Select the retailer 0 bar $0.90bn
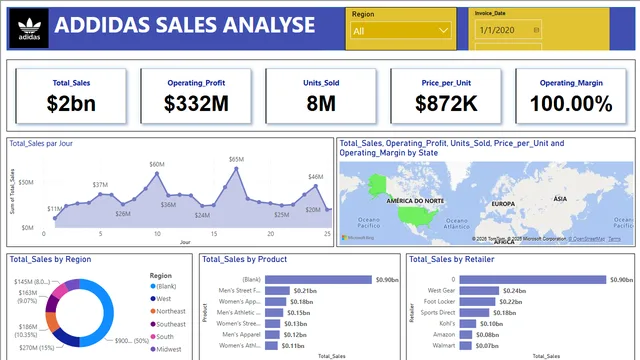Viewport: 640px width, 360px height. click(533, 280)
